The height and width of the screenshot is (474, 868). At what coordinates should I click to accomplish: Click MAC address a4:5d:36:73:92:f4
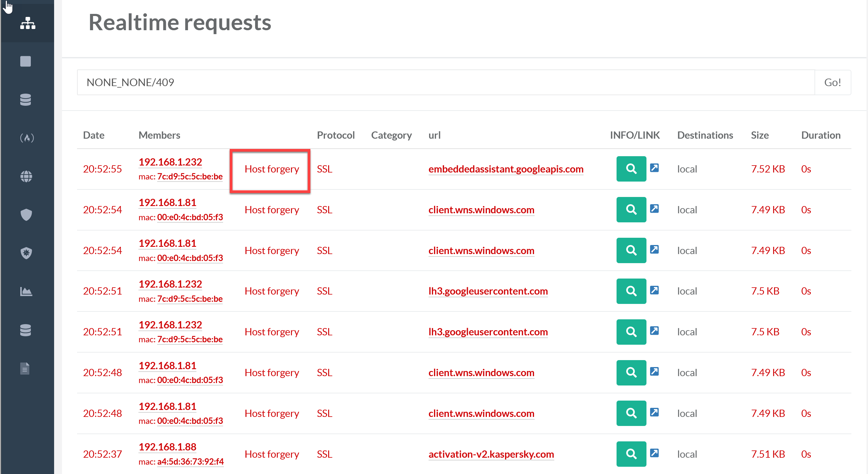[x=190, y=461]
